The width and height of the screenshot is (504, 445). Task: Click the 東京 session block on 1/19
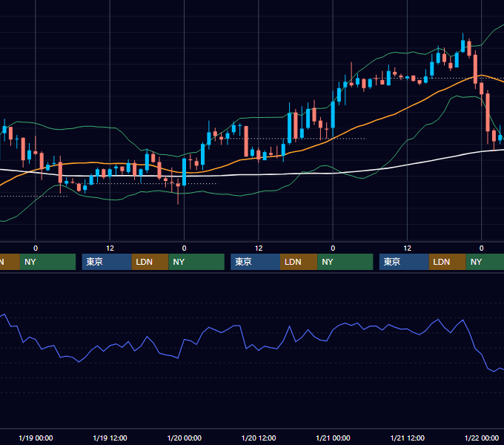[x=107, y=262]
